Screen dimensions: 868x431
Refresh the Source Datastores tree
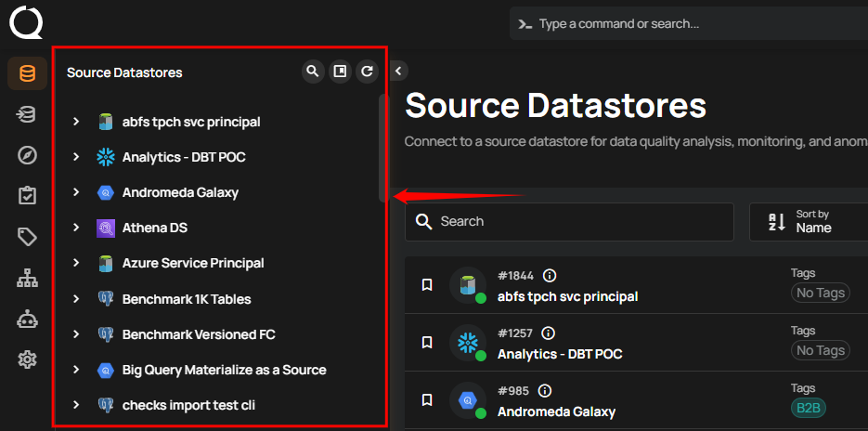[x=367, y=72]
